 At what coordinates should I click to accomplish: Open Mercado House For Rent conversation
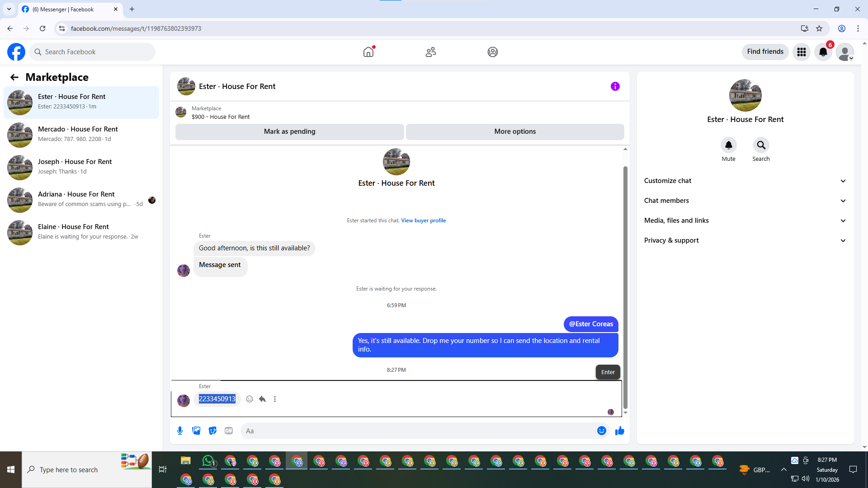point(81,134)
